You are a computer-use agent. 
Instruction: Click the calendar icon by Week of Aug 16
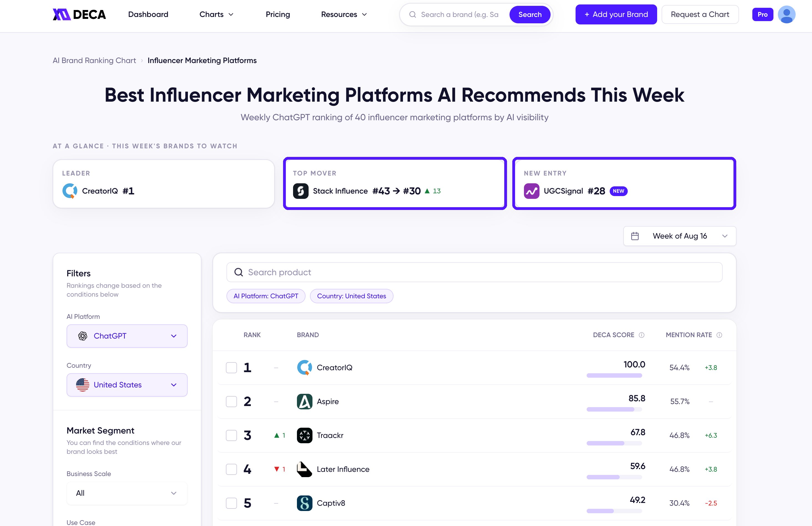click(x=635, y=236)
